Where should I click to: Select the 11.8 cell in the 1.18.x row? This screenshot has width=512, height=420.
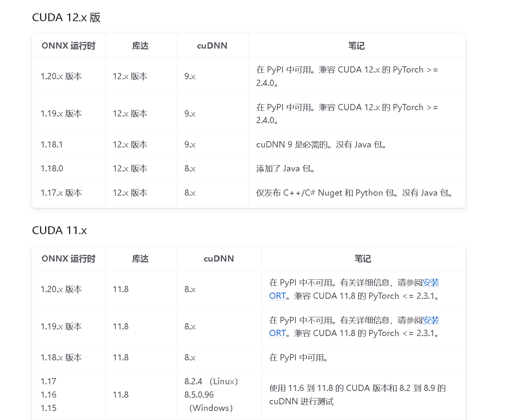120,357
